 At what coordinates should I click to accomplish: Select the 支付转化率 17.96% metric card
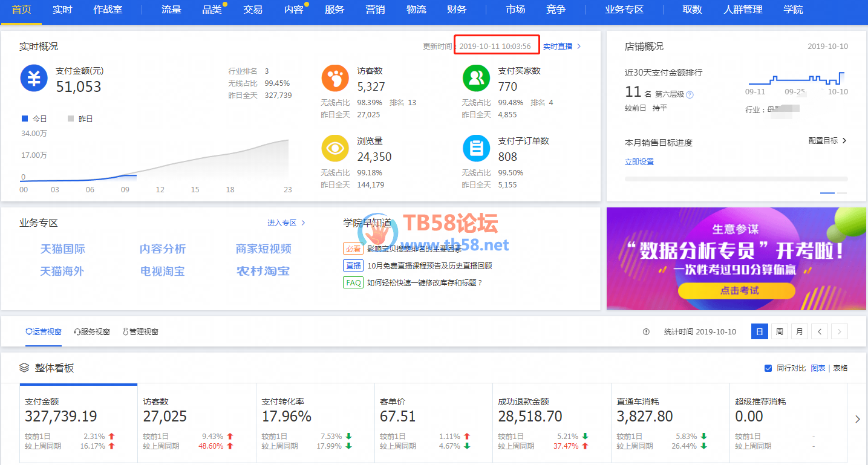pos(315,423)
